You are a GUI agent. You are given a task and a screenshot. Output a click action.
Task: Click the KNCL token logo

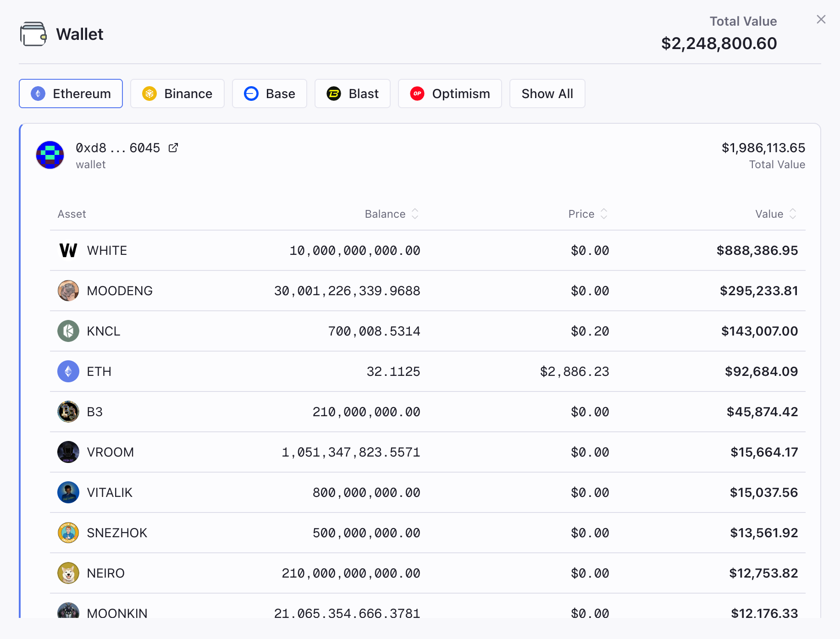click(x=68, y=331)
